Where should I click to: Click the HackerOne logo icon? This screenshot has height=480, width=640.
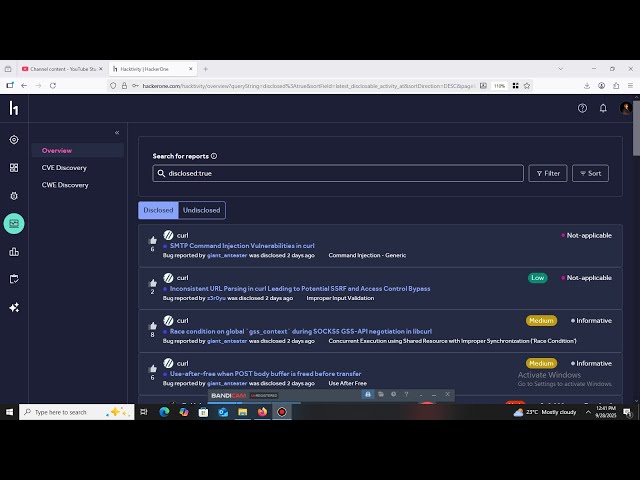click(14, 108)
